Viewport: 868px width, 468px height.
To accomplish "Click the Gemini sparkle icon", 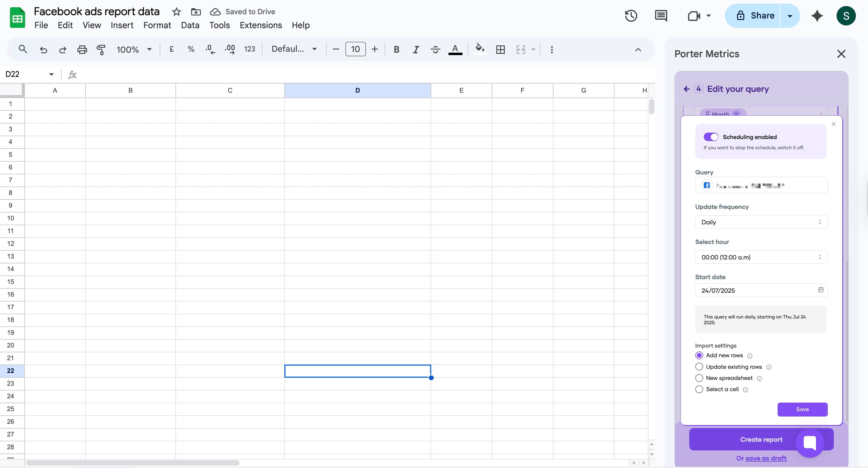I will point(817,16).
